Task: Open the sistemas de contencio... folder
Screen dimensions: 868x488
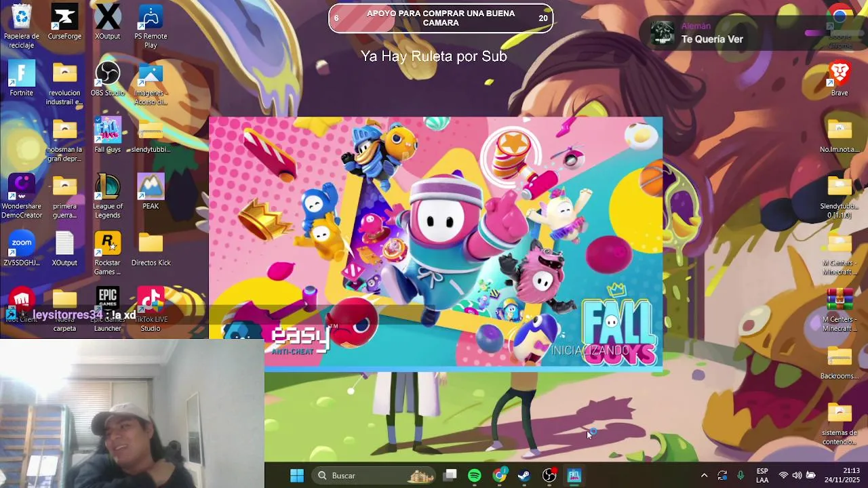Action: pos(840,424)
